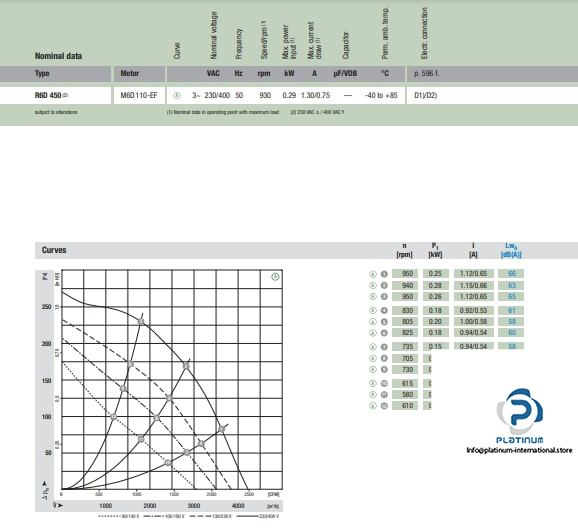578x532 pixels.
Task: Click the 80/140 V dotted line legend entry
Action: [x=119, y=516]
